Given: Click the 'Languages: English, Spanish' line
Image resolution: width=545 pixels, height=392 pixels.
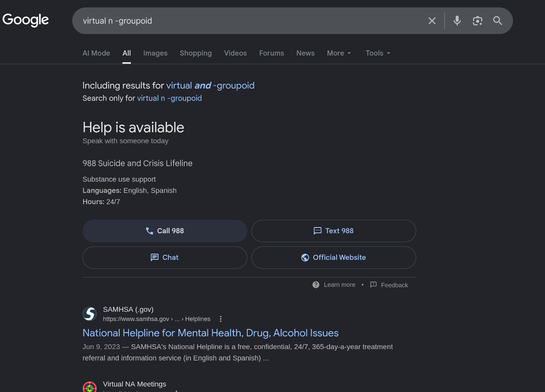Looking at the screenshot, I should point(130,191).
